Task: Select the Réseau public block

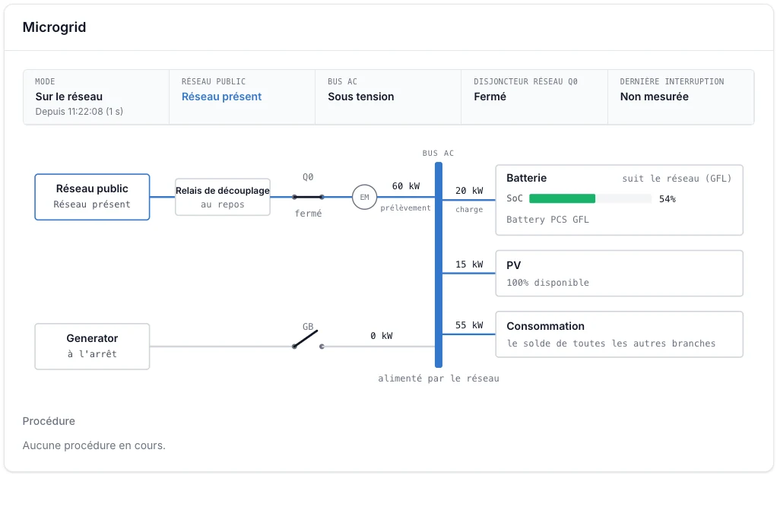Action: tap(92, 197)
